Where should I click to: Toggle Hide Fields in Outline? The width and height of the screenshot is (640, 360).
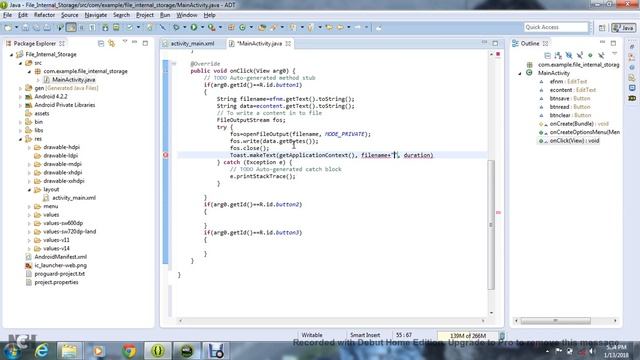(x=569, y=55)
